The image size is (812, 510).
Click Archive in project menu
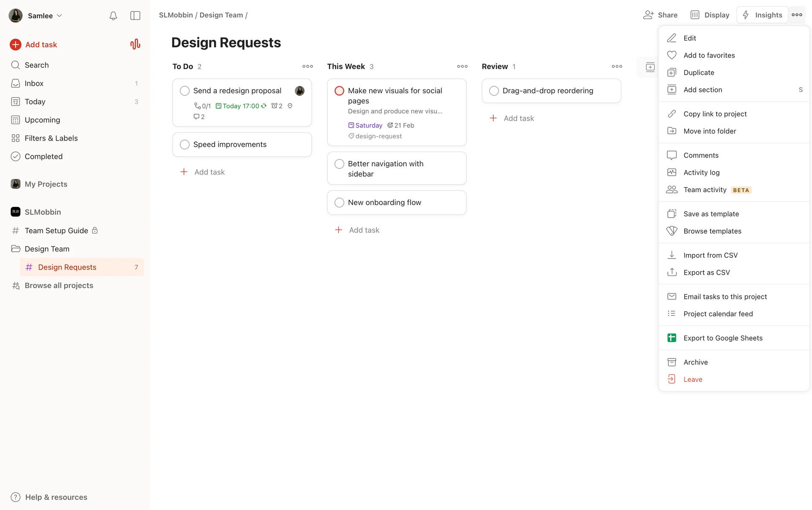[x=695, y=362]
